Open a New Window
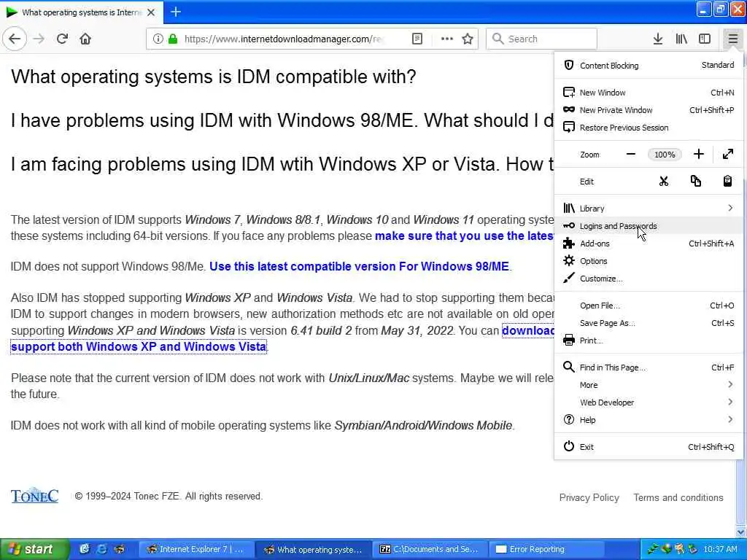Viewport: 747px width, 560px height. pos(649,93)
